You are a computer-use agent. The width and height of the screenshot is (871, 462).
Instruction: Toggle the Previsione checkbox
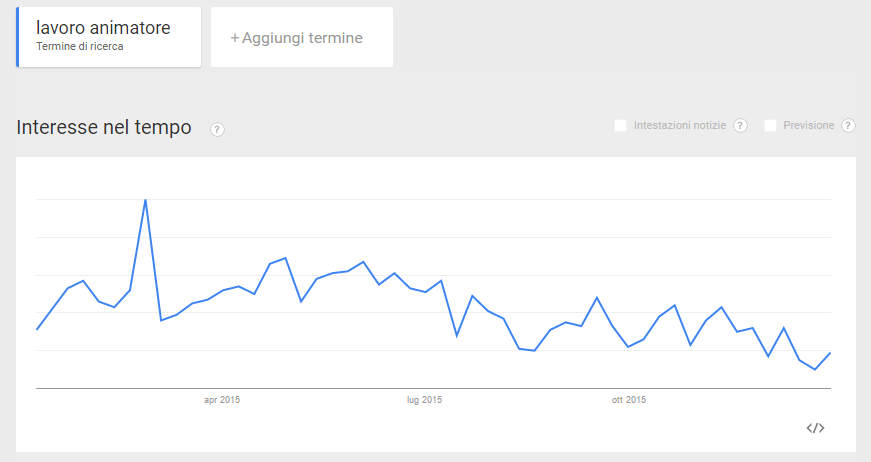770,125
